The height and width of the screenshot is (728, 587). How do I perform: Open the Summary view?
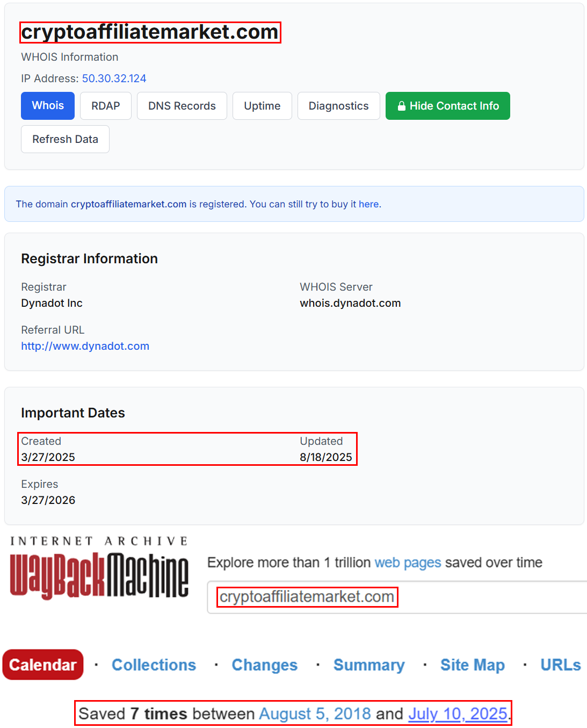(x=369, y=665)
